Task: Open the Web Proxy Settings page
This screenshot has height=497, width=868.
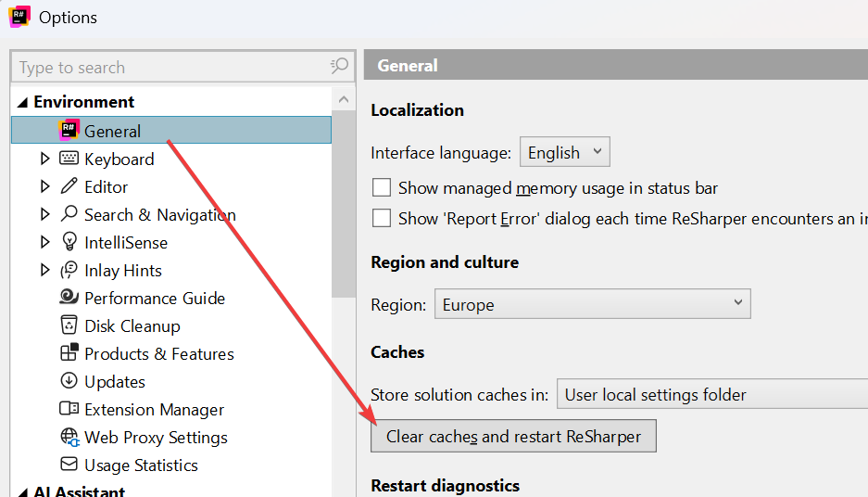Action: (x=156, y=437)
